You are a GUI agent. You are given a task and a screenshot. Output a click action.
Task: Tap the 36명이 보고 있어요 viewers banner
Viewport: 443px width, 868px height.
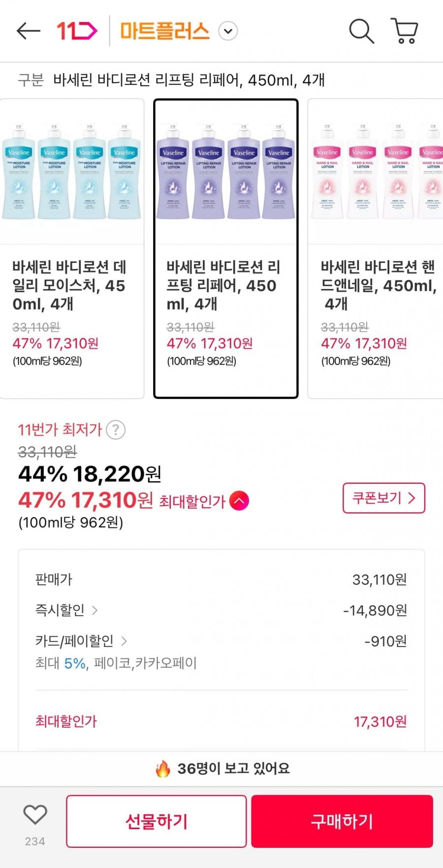pyautogui.click(x=221, y=768)
